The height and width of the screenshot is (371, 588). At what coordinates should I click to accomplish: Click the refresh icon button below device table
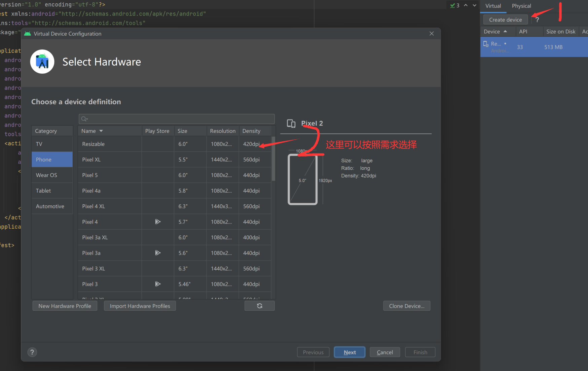[x=259, y=306]
